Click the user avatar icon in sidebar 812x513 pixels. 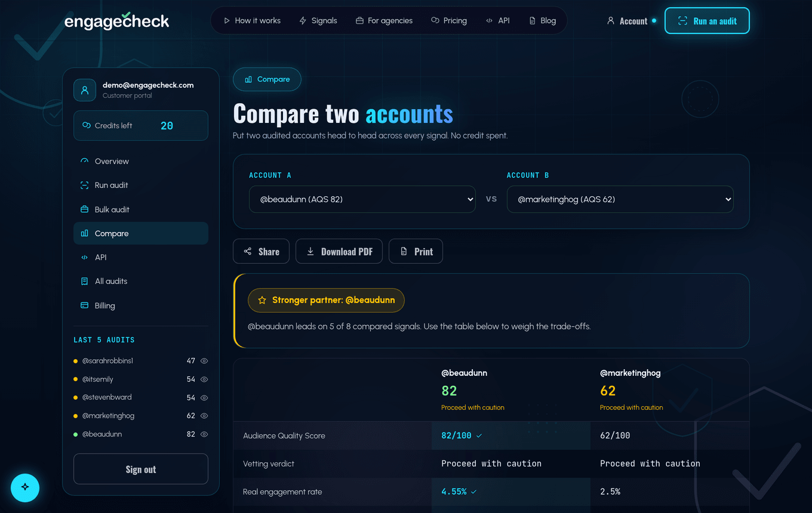[x=85, y=90]
